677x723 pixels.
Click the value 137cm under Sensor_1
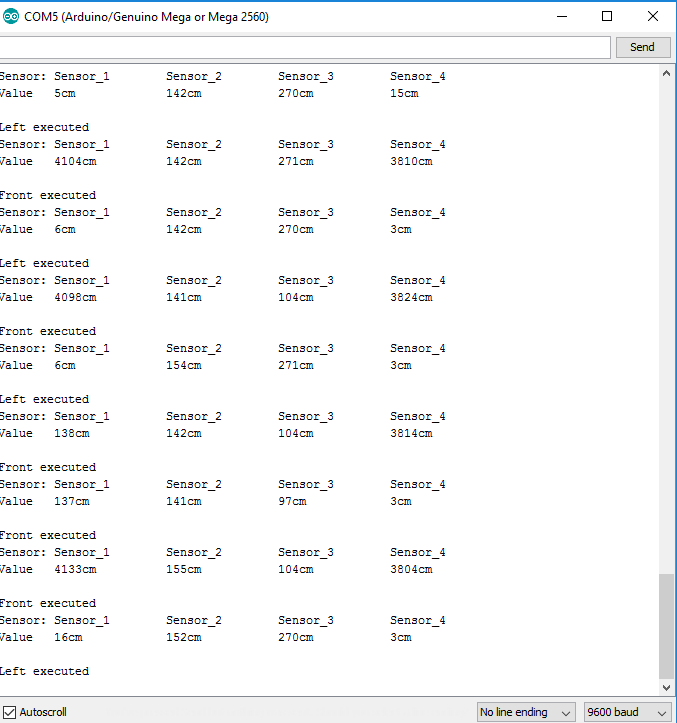tap(71, 501)
